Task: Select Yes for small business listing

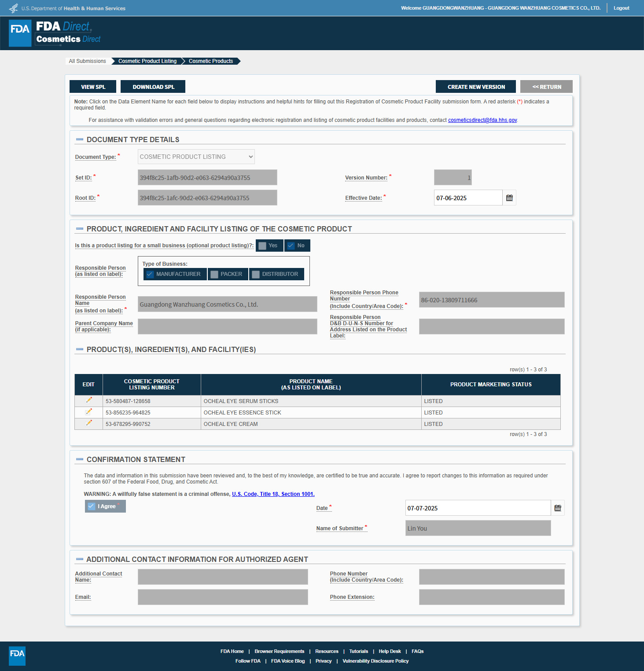Action: 269,246
